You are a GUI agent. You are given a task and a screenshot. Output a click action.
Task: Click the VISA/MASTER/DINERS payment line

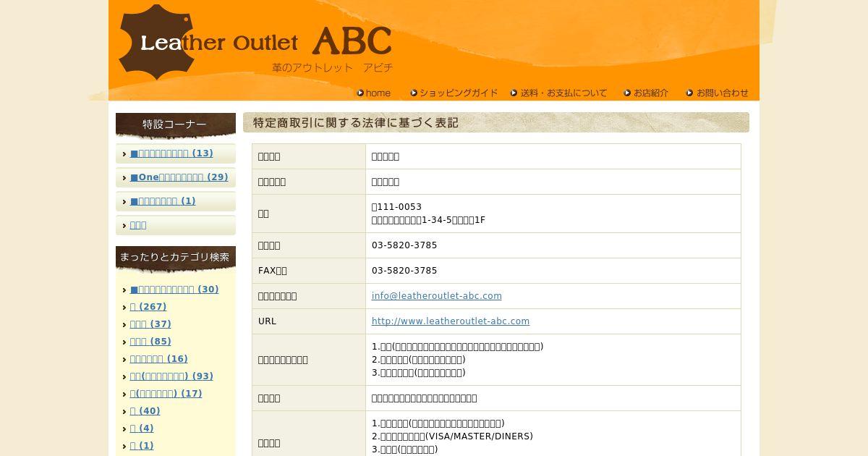point(452,436)
